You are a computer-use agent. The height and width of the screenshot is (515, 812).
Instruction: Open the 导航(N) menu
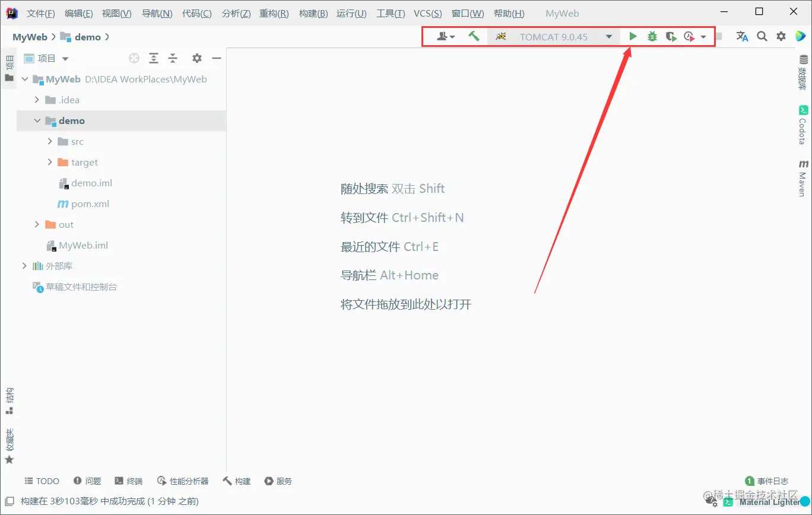[x=157, y=13]
